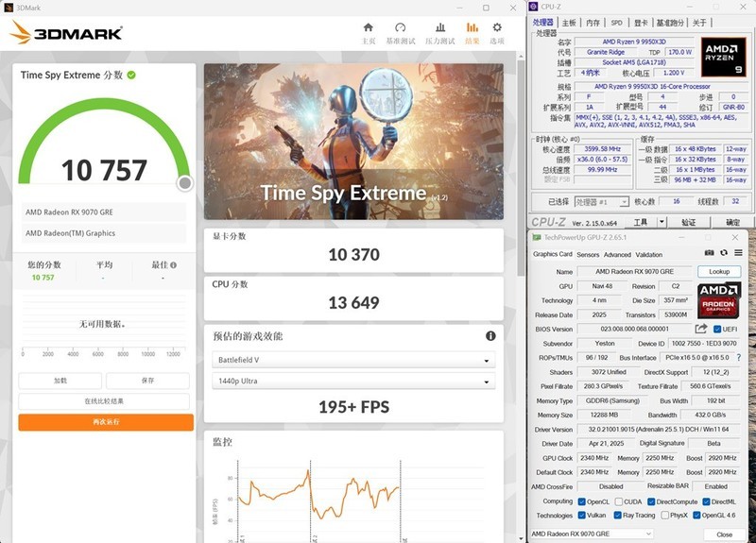
Task: Open GPU-Z hamburger menu icon
Action: click(738, 253)
